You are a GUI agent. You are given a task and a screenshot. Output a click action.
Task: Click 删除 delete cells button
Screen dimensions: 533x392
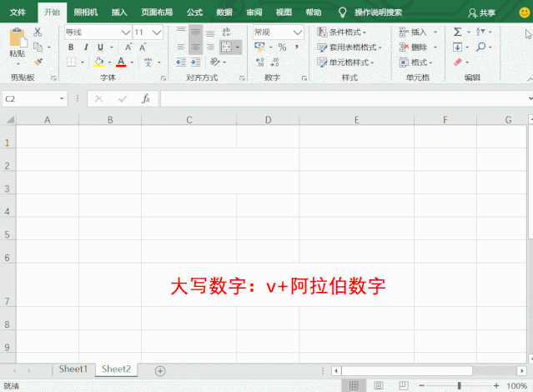click(x=417, y=48)
